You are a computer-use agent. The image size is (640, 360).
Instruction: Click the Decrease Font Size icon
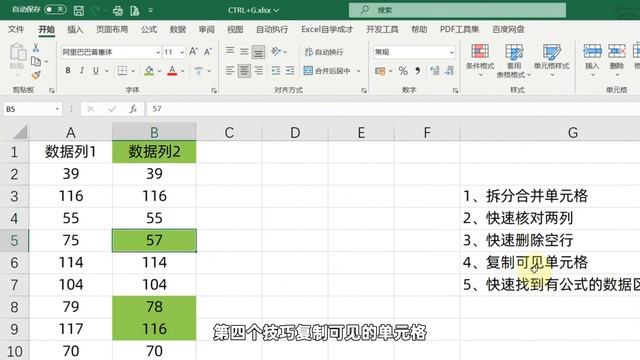tap(208, 51)
